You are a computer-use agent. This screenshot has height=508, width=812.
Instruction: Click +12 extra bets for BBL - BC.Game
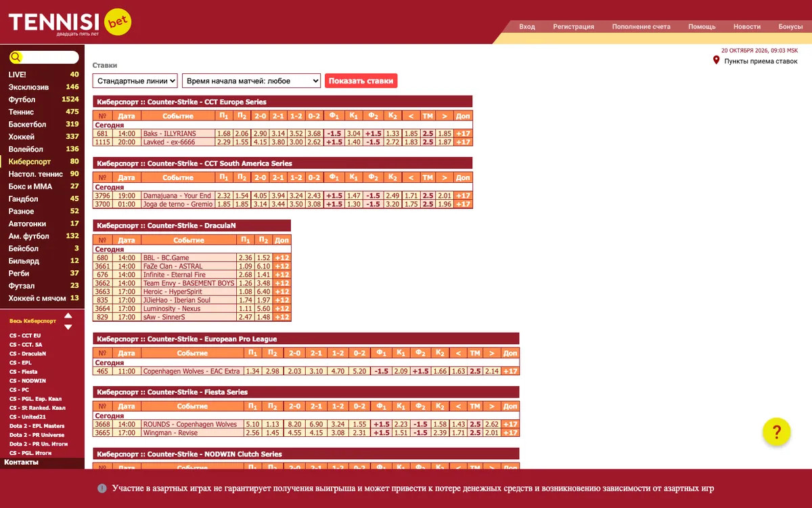coord(281,258)
